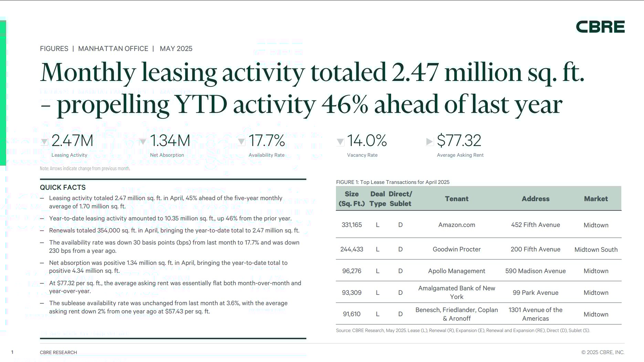Select the 'Amalgamated Bank of New York' cell
This screenshot has width=644, height=362.
457,292
